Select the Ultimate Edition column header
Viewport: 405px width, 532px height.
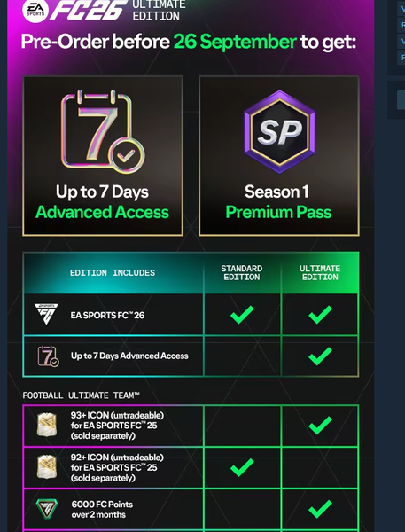(320, 273)
